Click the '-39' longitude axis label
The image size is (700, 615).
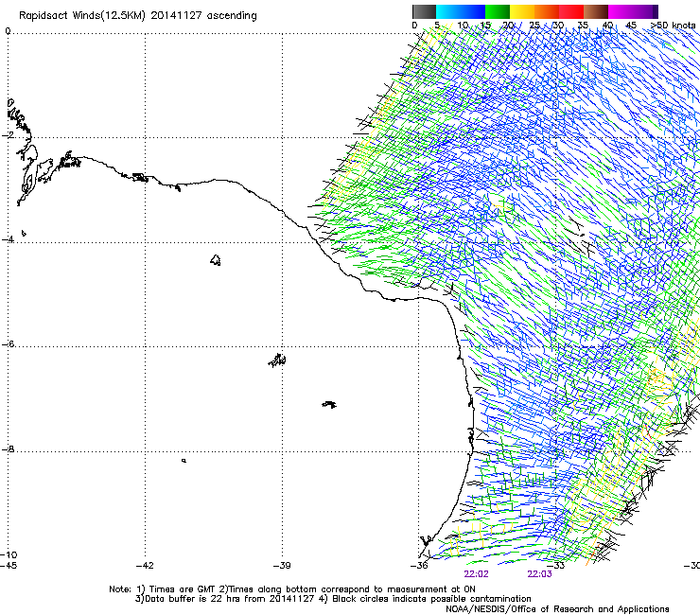[x=282, y=566]
